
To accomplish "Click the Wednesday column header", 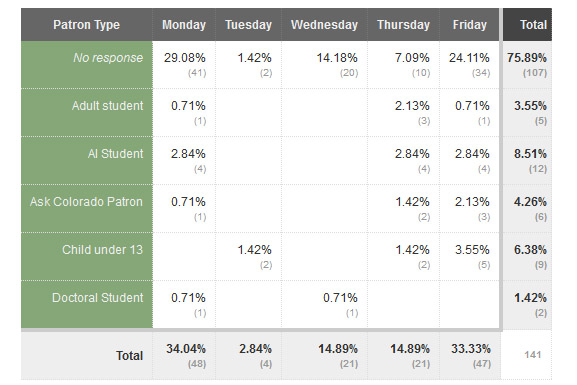I will 324,25.
